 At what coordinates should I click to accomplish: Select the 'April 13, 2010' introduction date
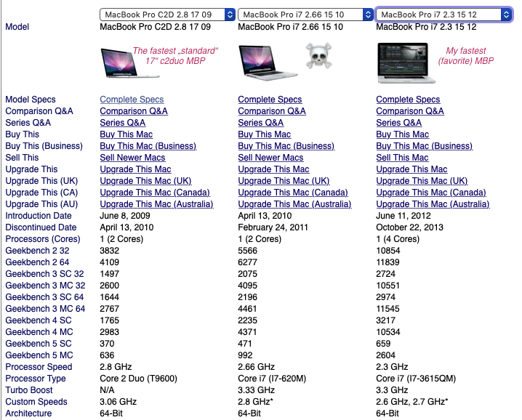(x=265, y=216)
